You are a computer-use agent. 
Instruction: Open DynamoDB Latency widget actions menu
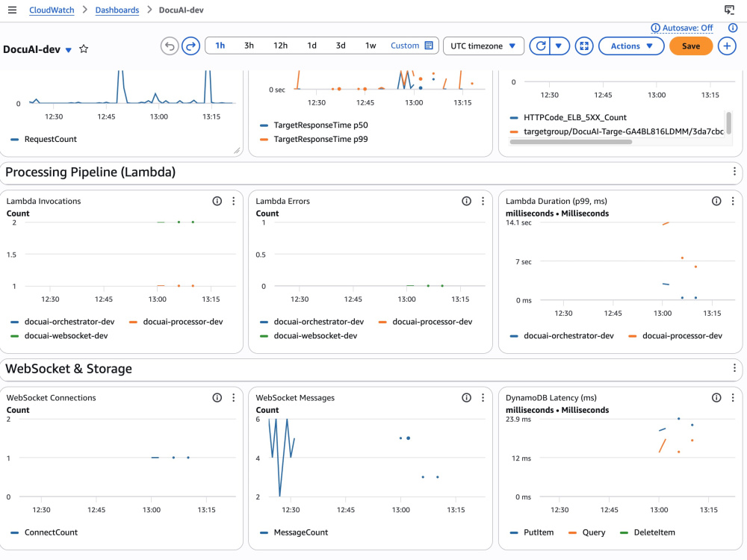tap(733, 398)
